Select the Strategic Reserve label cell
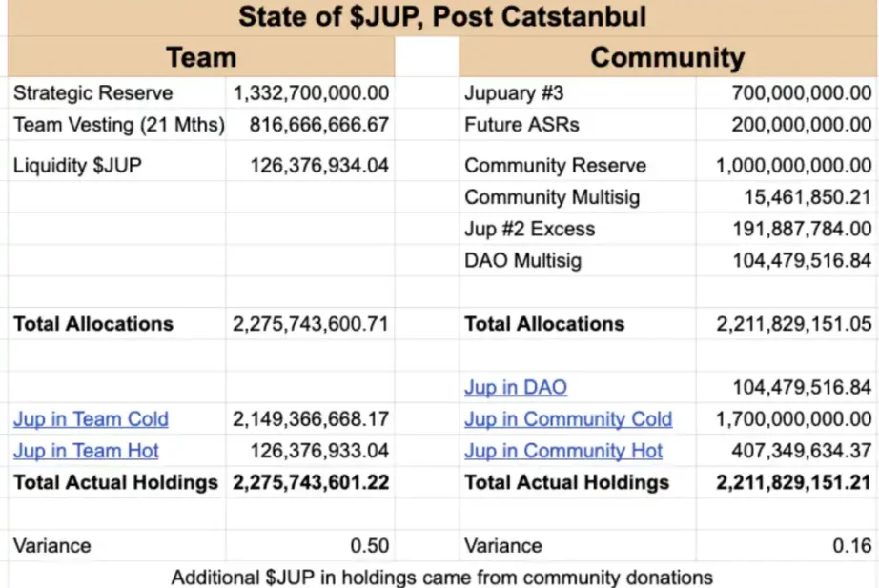 (x=93, y=93)
